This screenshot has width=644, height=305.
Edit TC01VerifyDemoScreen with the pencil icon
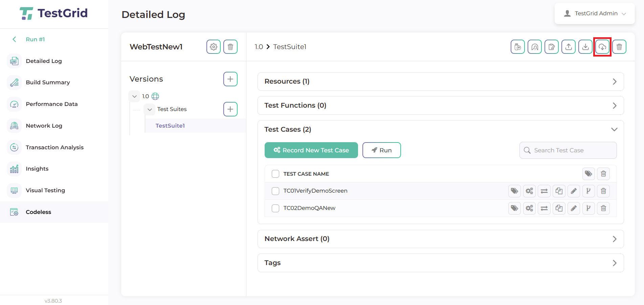(x=574, y=191)
